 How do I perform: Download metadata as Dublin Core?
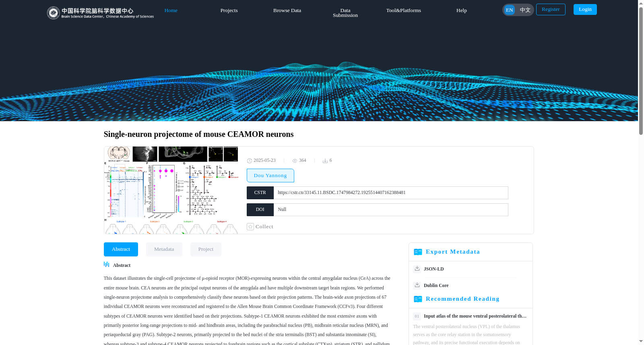coord(436,285)
